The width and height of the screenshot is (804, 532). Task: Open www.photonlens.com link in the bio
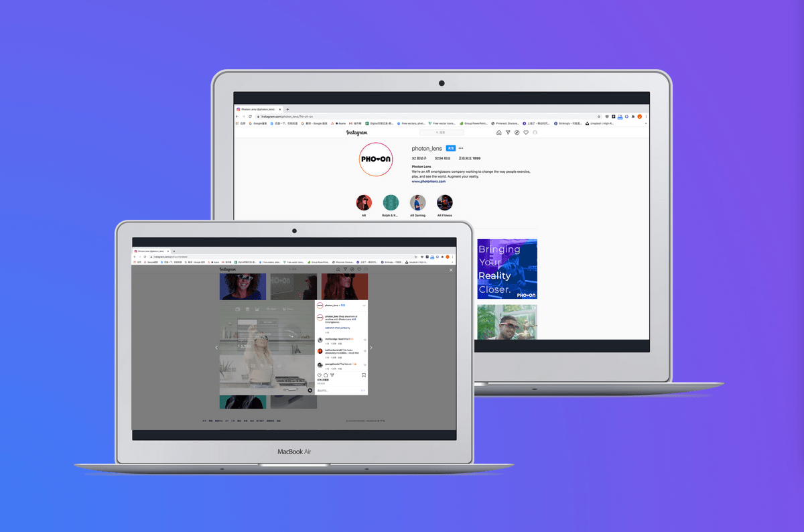429,182
